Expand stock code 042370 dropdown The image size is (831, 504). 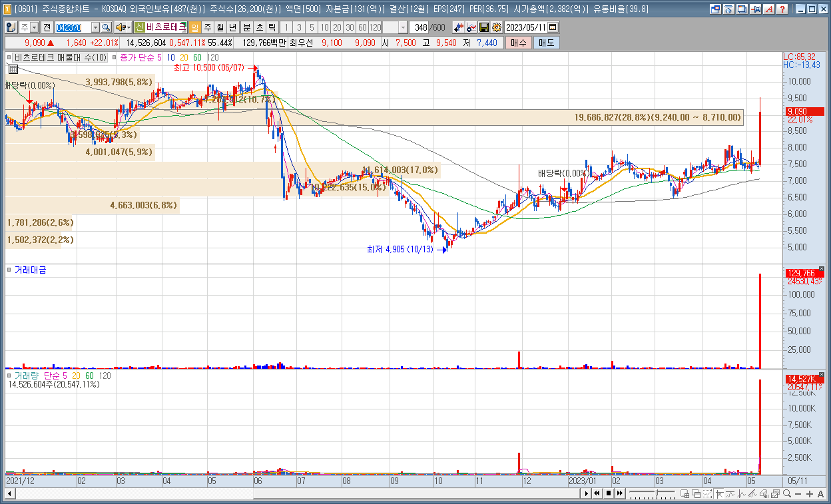[95, 27]
